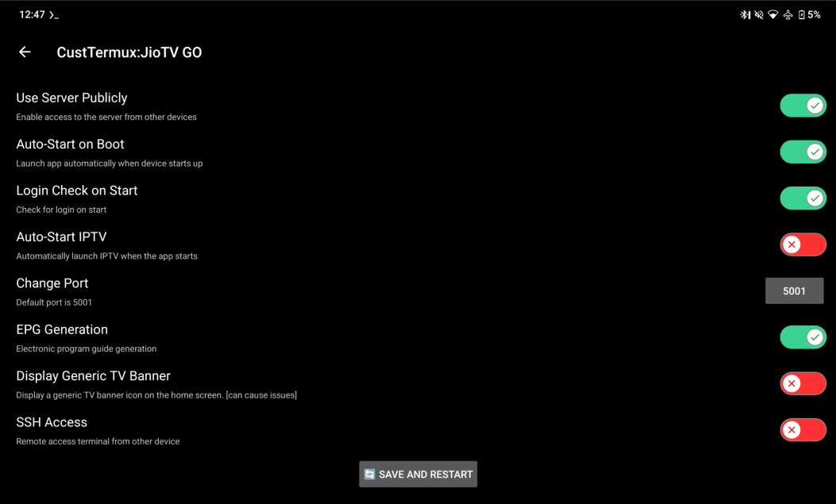Click the generic TV banner 'can cause issues' description
This screenshot has height=504, width=836.
(x=156, y=395)
